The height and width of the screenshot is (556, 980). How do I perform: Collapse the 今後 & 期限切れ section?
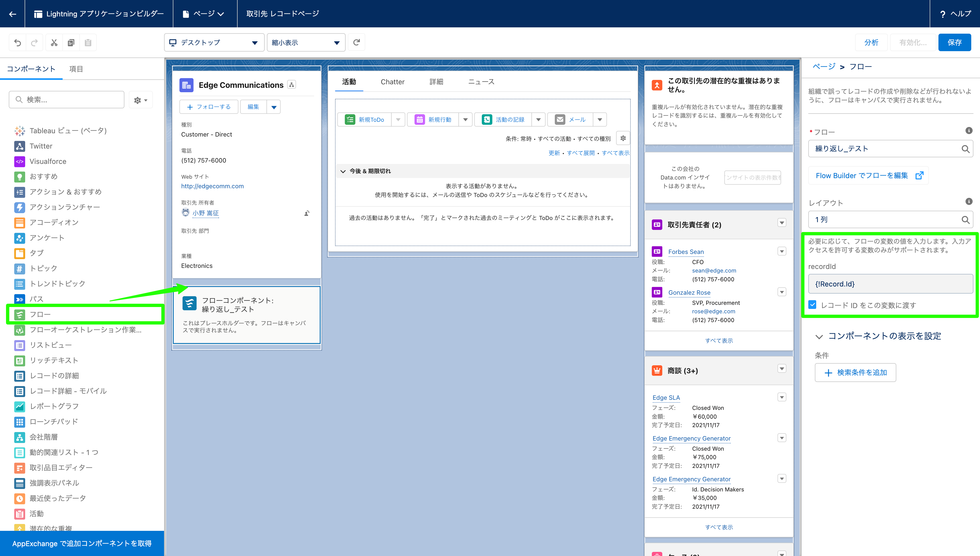click(x=343, y=171)
